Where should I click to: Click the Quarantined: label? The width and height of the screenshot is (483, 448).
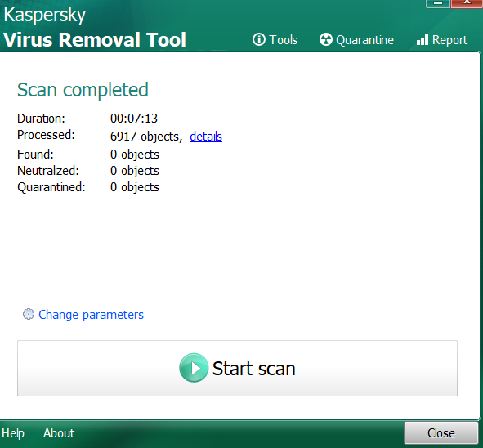click(x=51, y=187)
